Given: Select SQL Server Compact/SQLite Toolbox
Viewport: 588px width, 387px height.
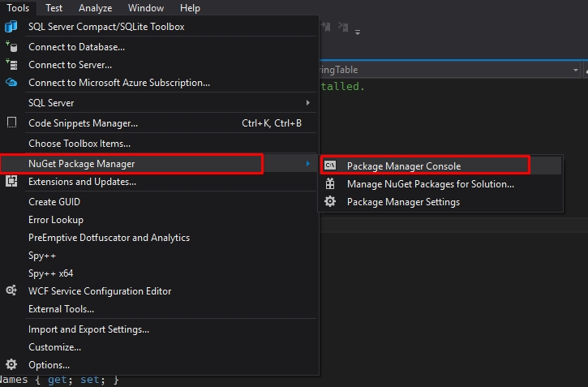Looking at the screenshot, I should point(160,27).
